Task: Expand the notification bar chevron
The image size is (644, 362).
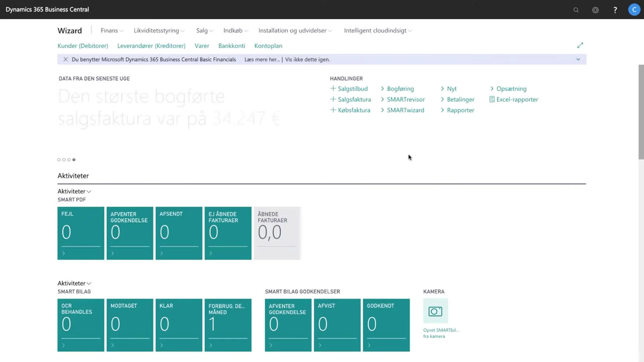Action: [578, 59]
